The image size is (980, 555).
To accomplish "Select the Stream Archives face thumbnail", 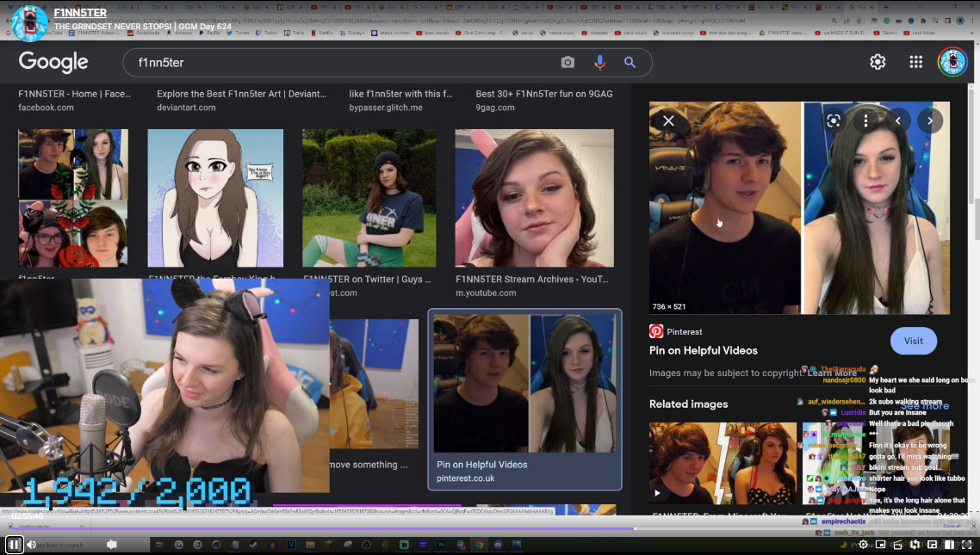I will pos(535,198).
